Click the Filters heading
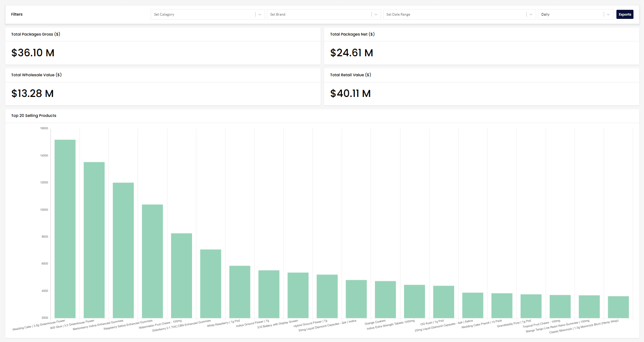 17,14
